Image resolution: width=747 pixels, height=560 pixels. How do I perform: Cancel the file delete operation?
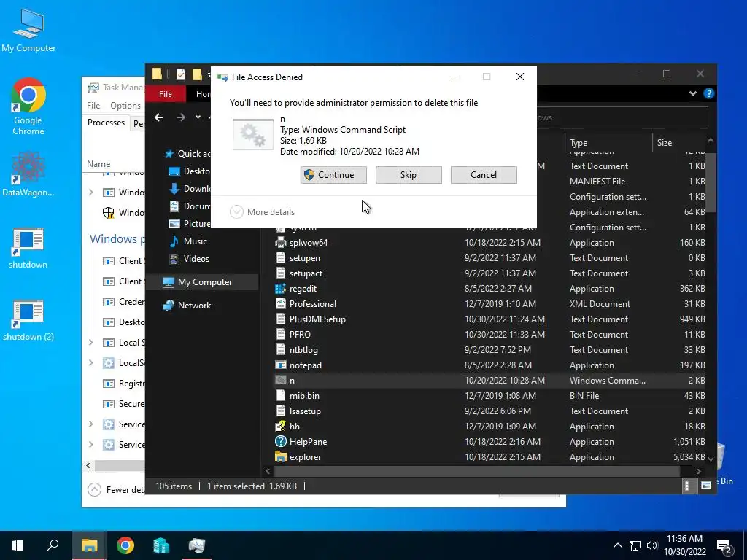[x=484, y=175]
